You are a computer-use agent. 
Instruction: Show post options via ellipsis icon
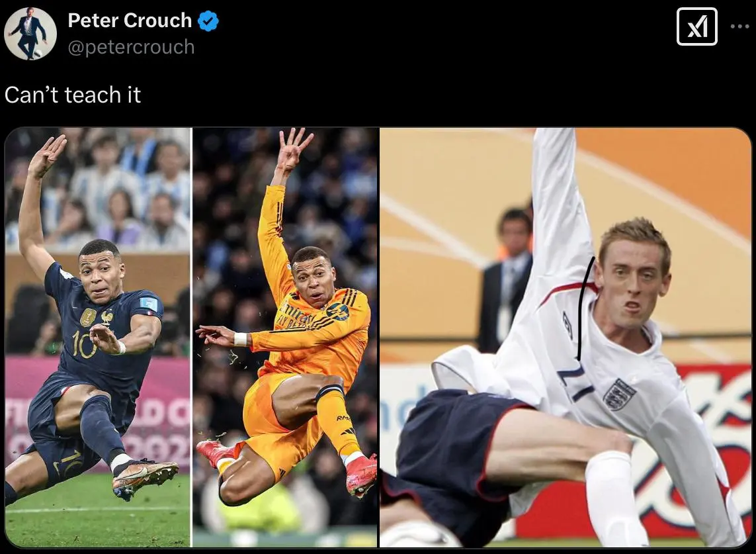[739, 26]
